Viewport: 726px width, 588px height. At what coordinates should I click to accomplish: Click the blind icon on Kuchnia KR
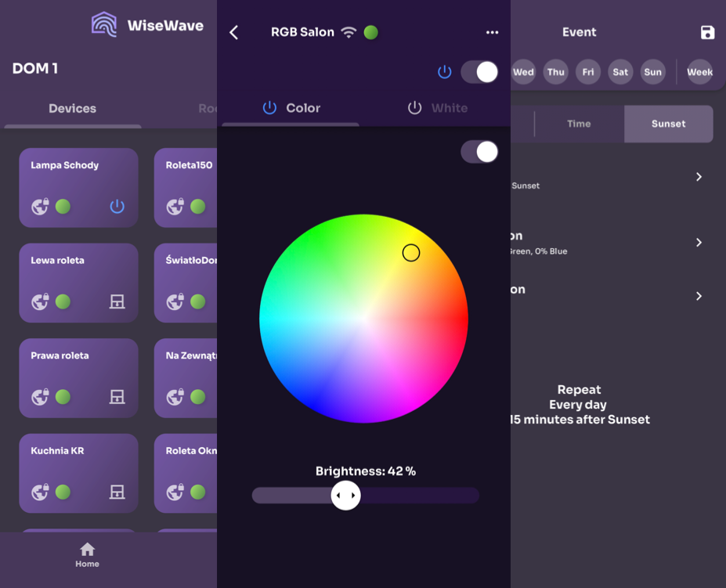(x=117, y=492)
